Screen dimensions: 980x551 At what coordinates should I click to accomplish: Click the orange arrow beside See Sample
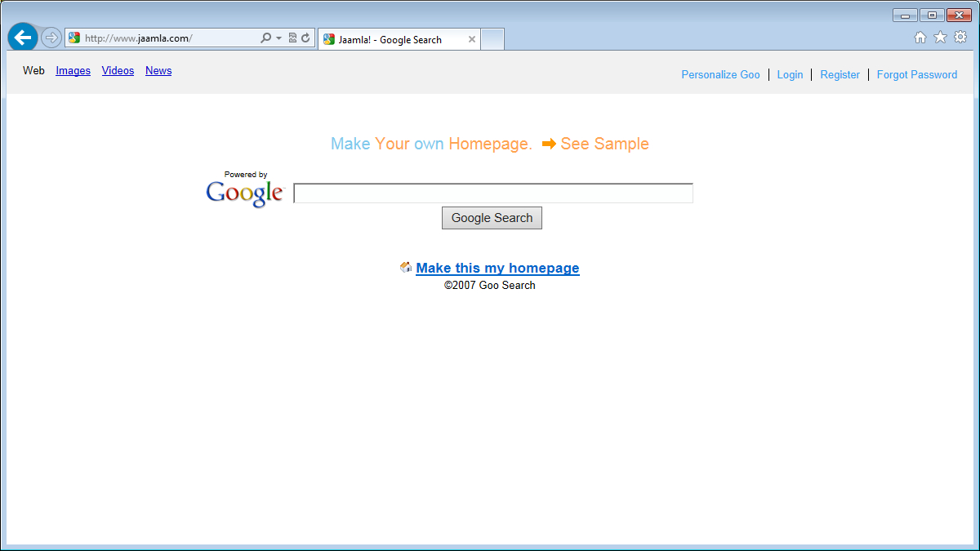coord(549,144)
